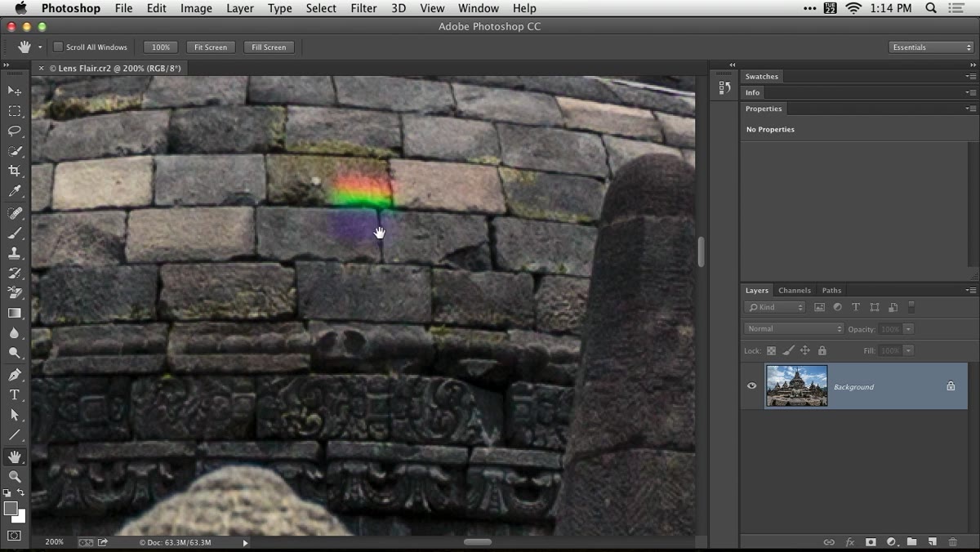Select the Gradient tool
This screenshot has width=980, height=552.
[x=15, y=314]
